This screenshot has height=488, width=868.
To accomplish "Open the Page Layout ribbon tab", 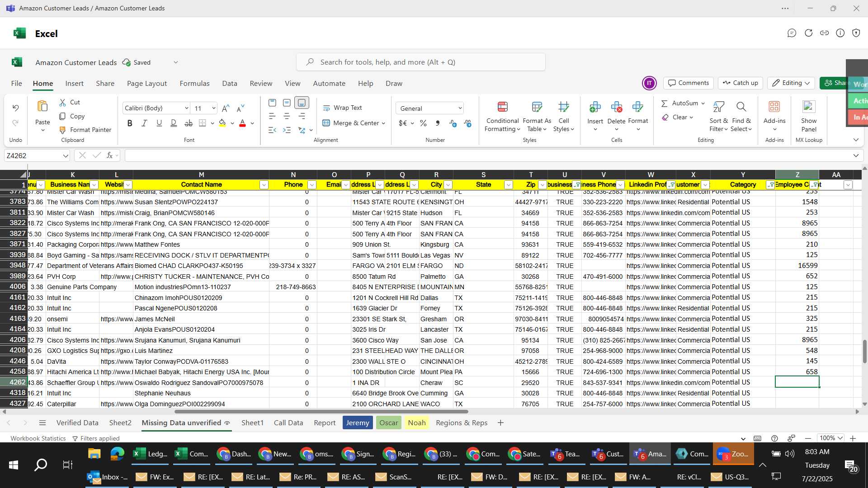I will pyautogui.click(x=147, y=84).
